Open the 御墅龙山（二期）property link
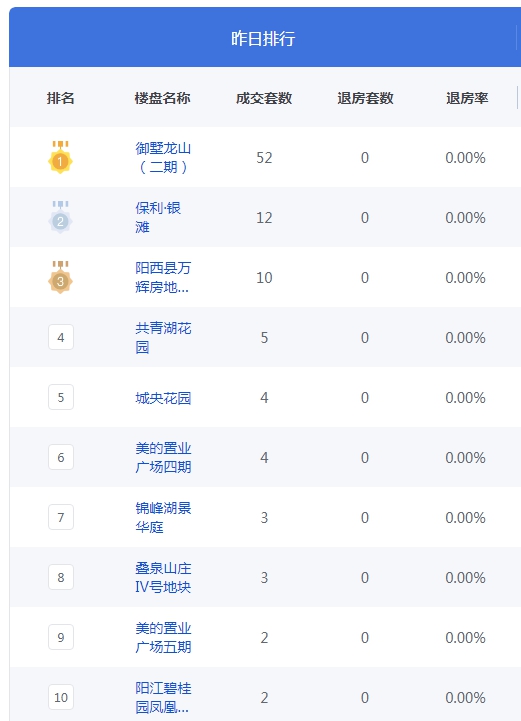 163,157
